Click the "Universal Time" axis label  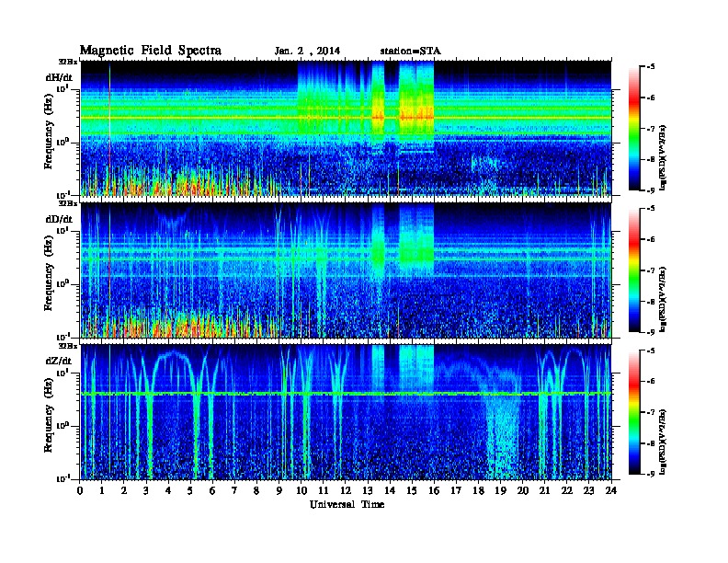347,504
